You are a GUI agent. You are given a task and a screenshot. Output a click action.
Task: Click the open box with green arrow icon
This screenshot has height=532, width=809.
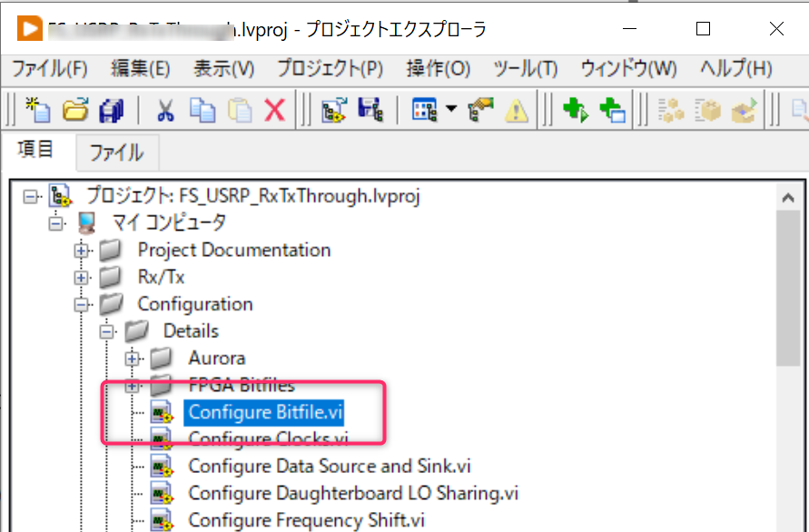tap(744, 110)
